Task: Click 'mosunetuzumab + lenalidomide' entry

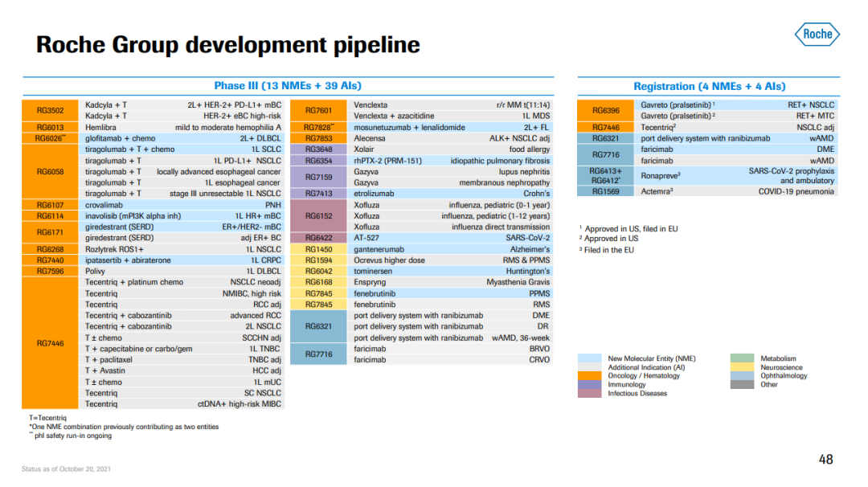Action: tap(409, 127)
